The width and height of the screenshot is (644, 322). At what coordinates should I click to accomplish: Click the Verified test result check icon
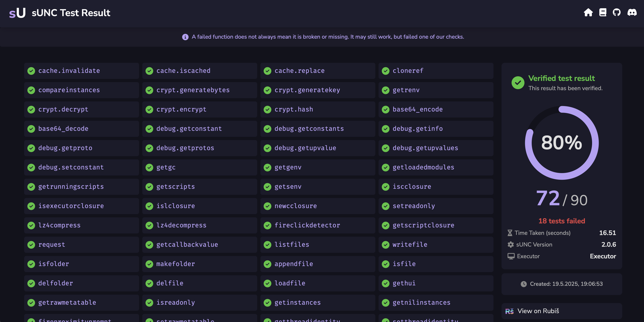(x=518, y=83)
